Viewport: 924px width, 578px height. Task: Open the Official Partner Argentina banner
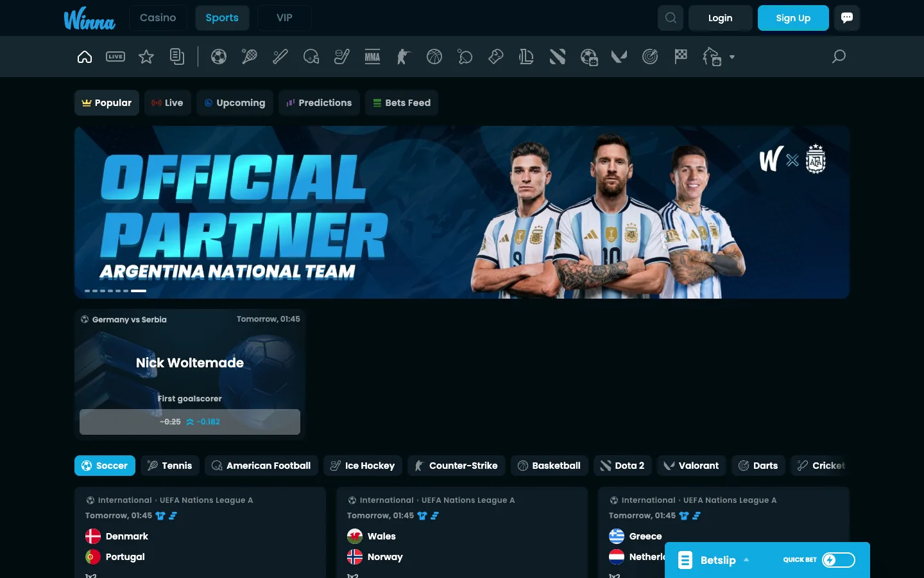(462, 213)
